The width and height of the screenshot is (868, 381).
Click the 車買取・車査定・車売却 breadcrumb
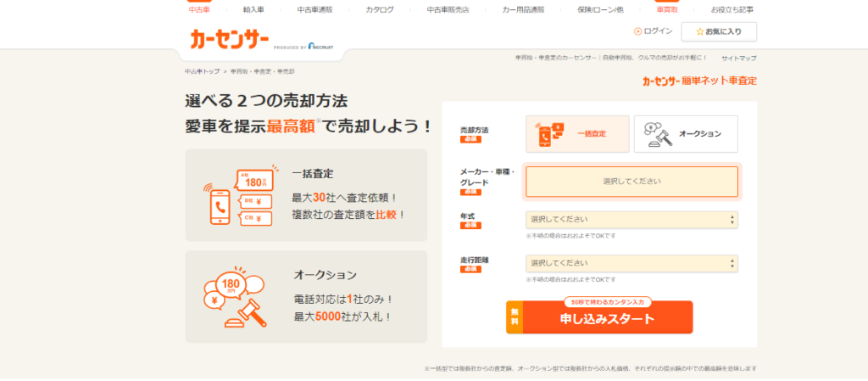tap(263, 71)
